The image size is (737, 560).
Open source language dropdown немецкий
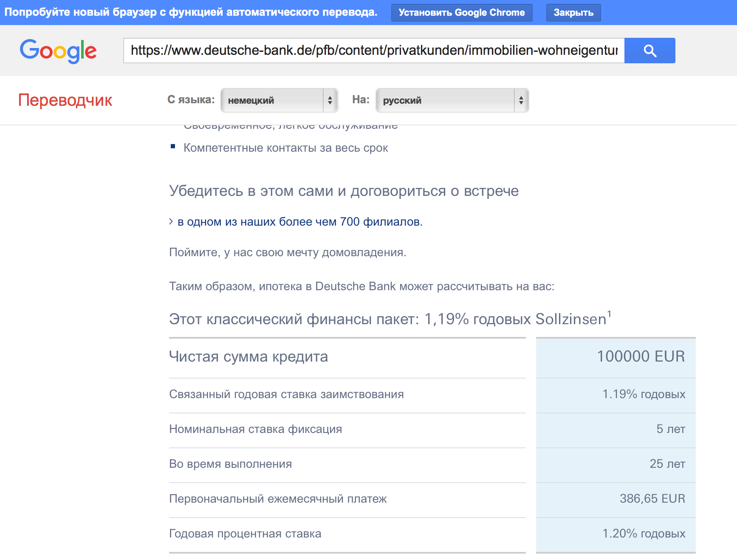280,100
